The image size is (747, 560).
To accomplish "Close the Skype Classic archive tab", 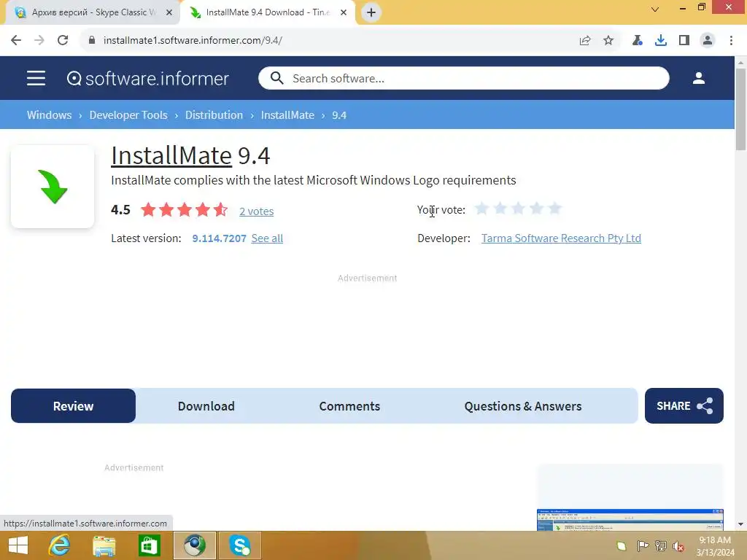I will [x=169, y=12].
